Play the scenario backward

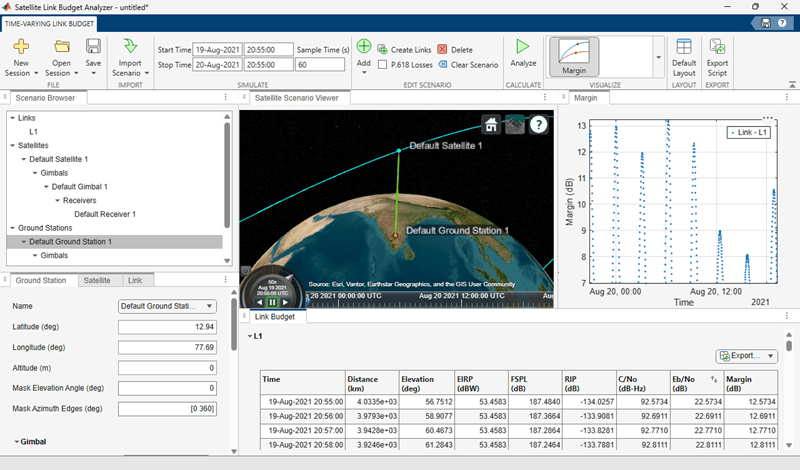point(260,302)
